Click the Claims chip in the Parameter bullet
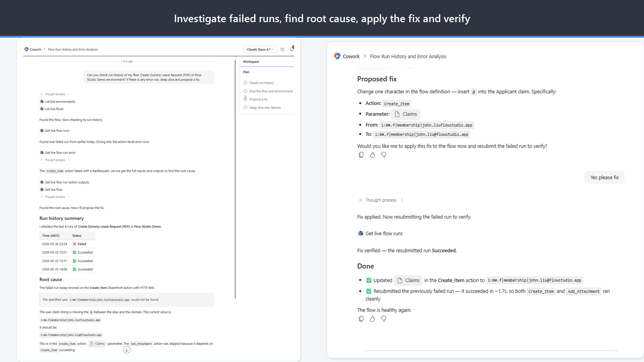This screenshot has height=362, width=644. click(x=405, y=114)
